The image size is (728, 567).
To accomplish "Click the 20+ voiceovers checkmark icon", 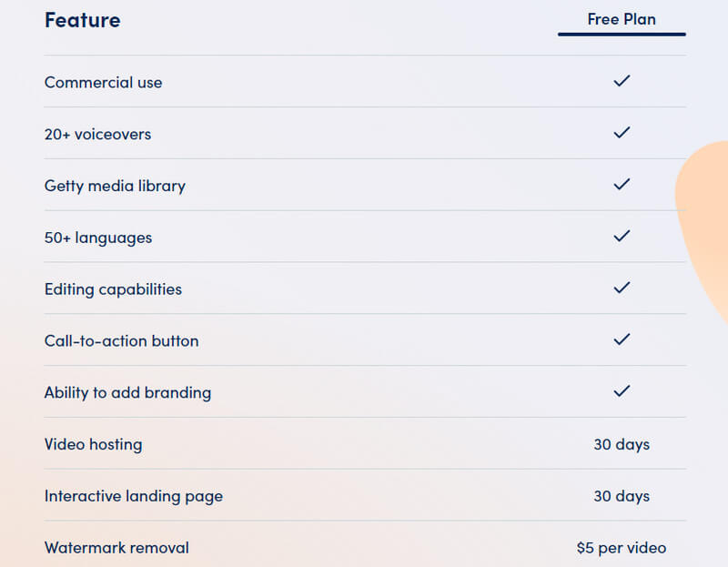I will click(622, 133).
